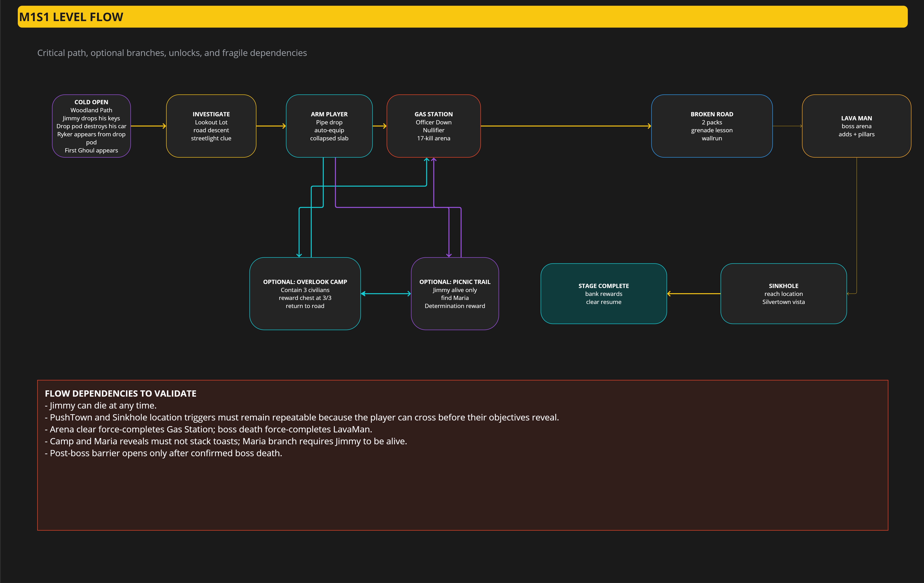This screenshot has width=924, height=583.
Task: Select the BROKEN ROAD node
Action: coord(712,126)
